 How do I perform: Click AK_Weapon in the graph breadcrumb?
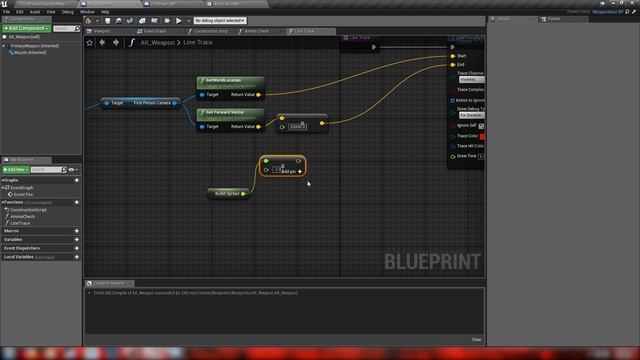157,42
